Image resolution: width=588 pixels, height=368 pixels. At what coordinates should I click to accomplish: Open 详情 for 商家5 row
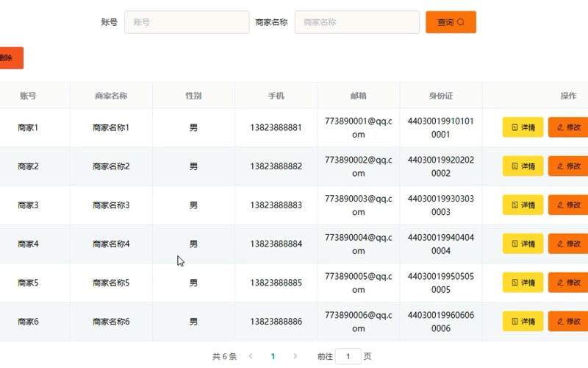coord(523,283)
